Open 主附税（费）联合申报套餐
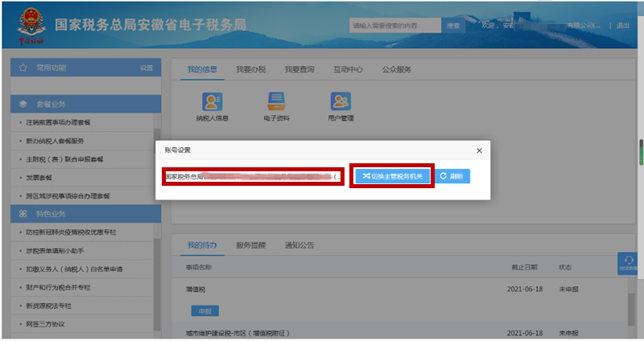The image size is (644, 341). click(64, 159)
